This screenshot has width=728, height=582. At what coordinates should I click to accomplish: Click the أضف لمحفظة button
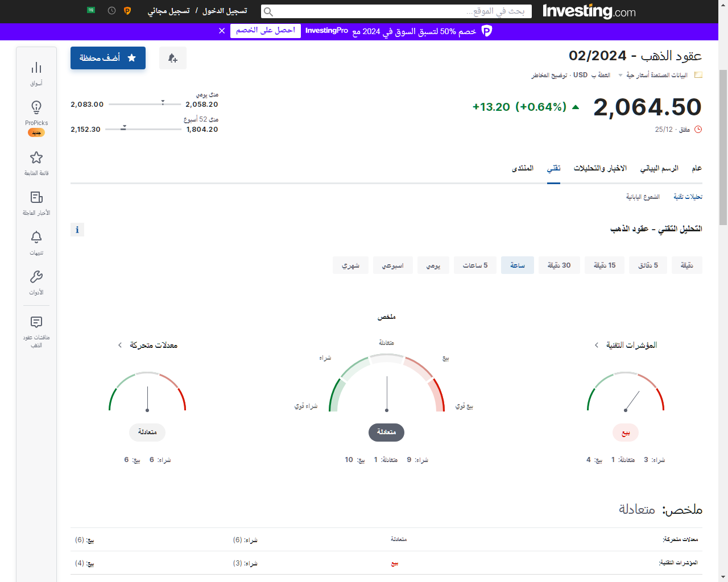coord(108,58)
